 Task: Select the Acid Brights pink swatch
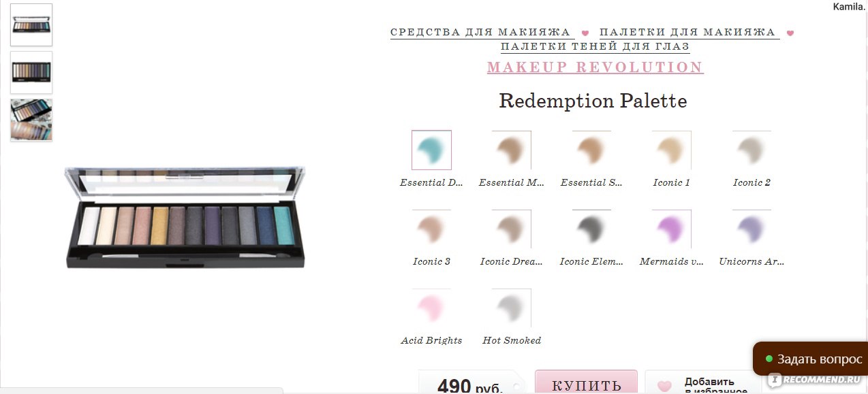click(x=431, y=308)
